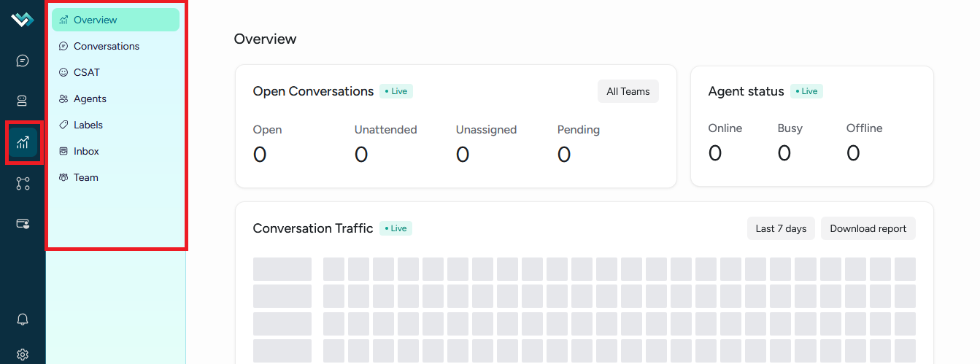Click the Labels tag icon

[63, 125]
